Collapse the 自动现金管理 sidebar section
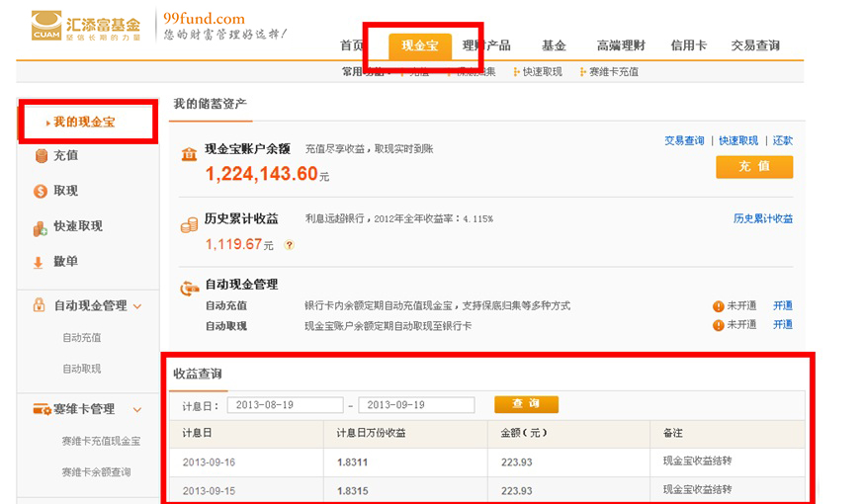 click(x=137, y=306)
